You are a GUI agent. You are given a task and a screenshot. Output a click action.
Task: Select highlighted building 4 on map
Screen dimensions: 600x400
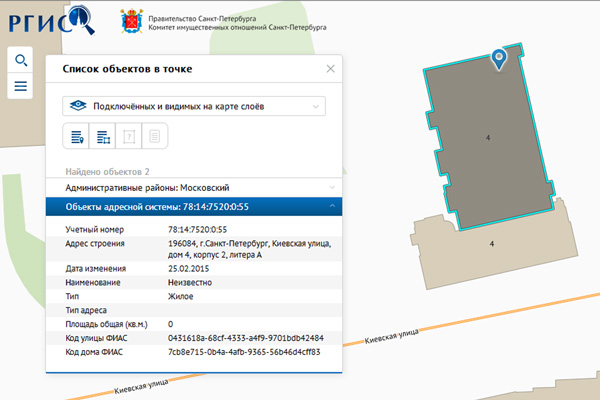tap(489, 138)
